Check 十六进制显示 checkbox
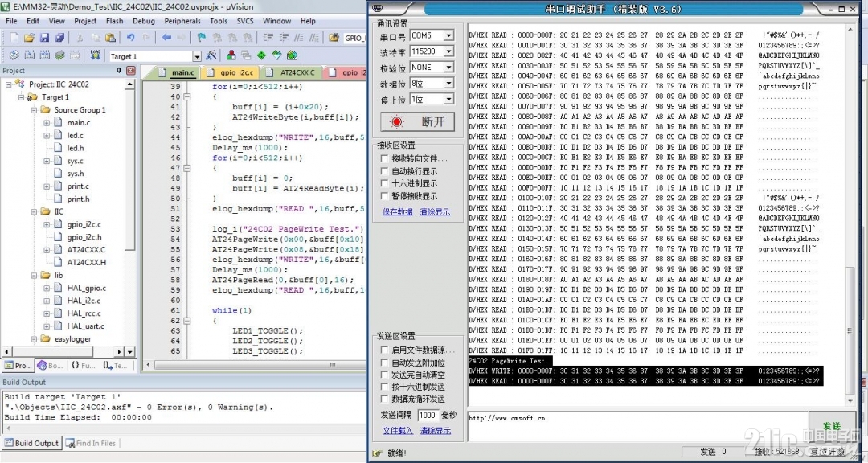 (x=384, y=183)
